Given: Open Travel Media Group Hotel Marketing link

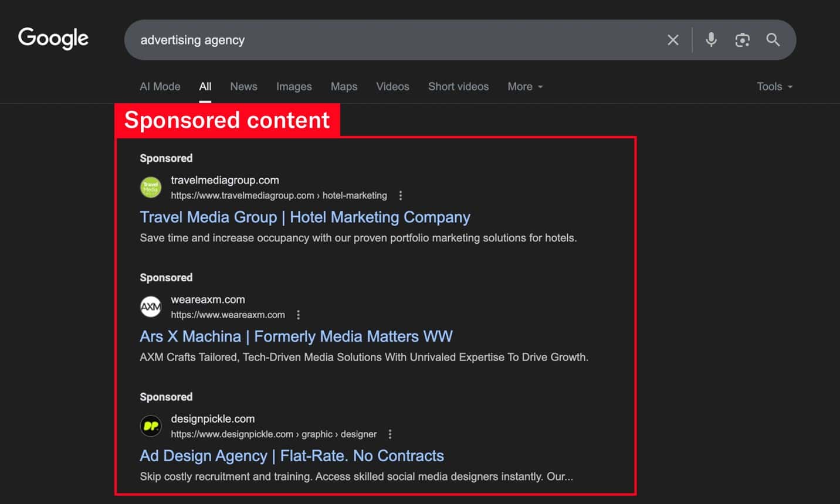Looking at the screenshot, I should pos(305,217).
